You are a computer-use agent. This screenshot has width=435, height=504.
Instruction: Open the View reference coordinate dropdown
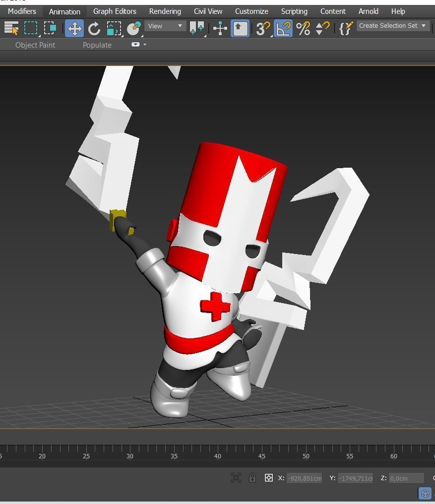pyautogui.click(x=165, y=26)
